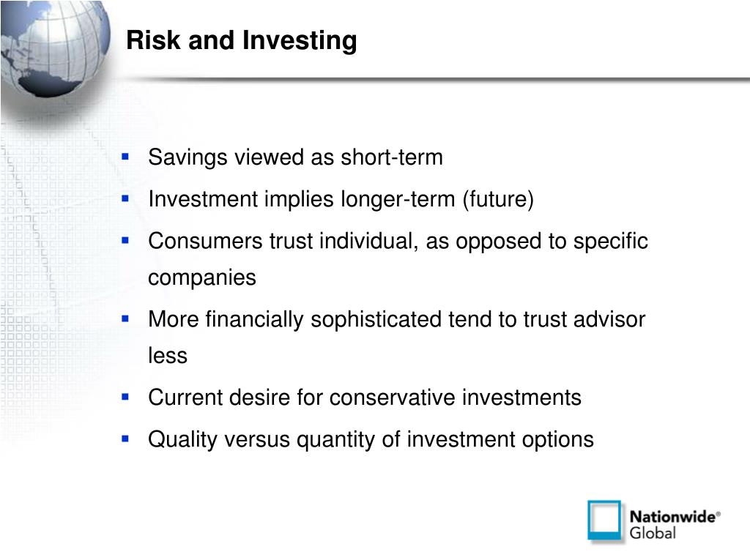
Task: Select the 'Risk and Investing' title
Action: click(x=242, y=40)
